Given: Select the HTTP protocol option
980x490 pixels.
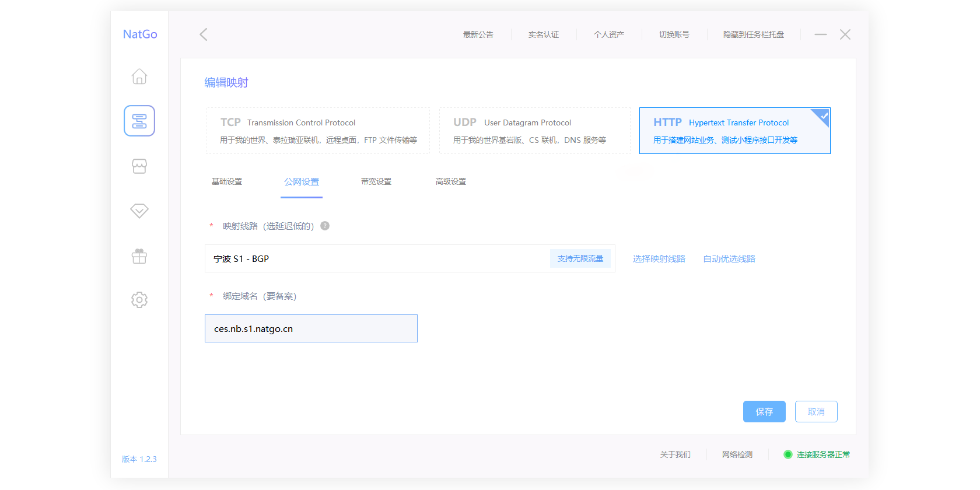Looking at the screenshot, I should 734,131.
